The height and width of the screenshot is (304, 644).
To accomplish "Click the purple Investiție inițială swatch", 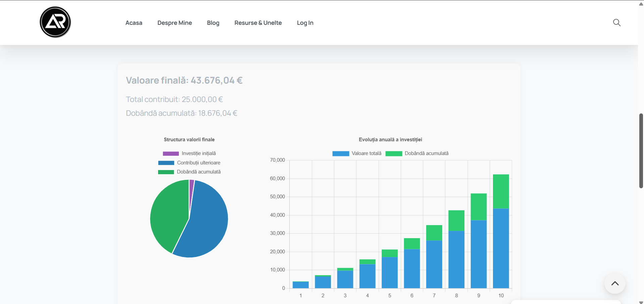I will tap(171, 154).
